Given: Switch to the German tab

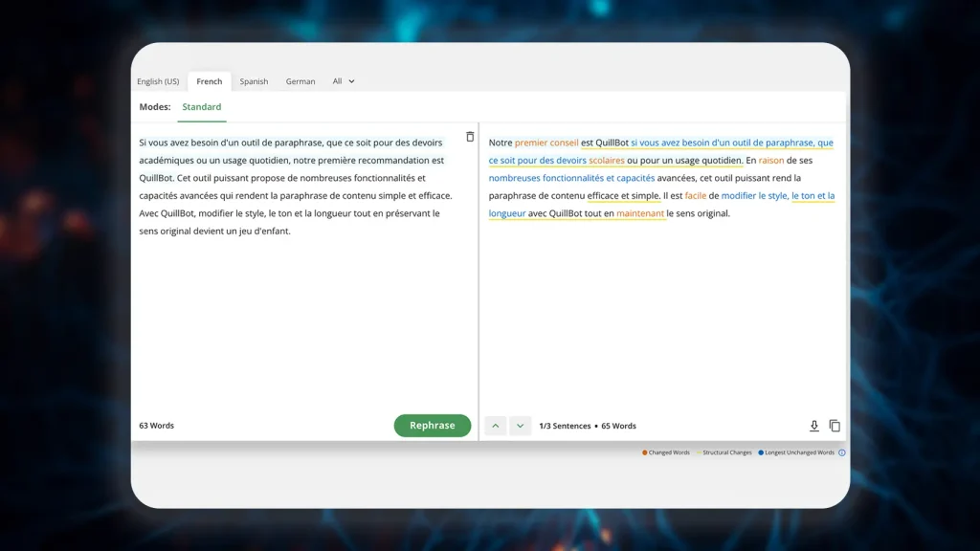Looking at the screenshot, I should [x=301, y=81].
